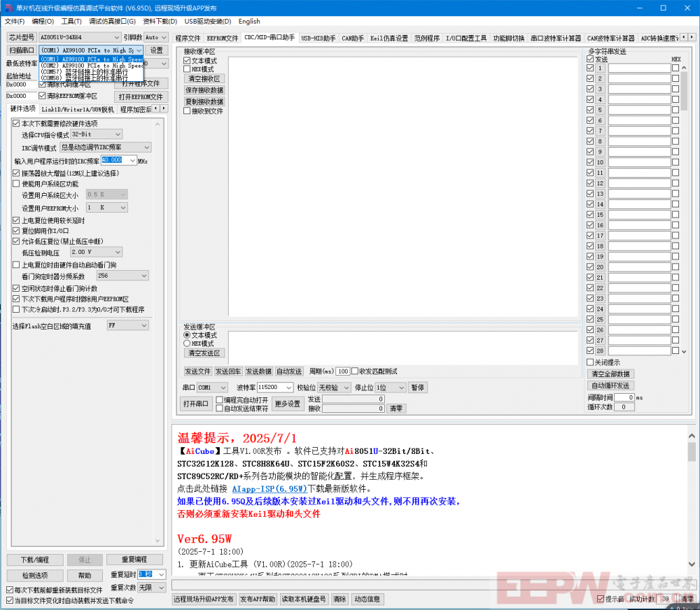Click the info panel scrollbar up arrow
700x610 pixels.
(x=692, y=436)
